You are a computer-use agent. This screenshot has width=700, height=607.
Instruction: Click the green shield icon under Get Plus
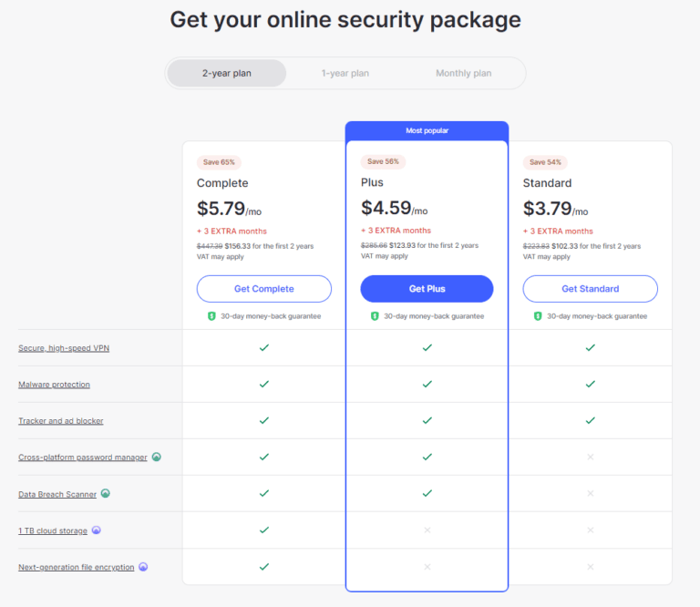(375, 316)
